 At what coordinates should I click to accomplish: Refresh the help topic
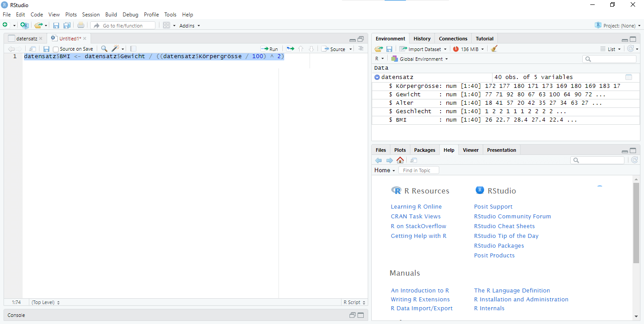coord(634,160)
